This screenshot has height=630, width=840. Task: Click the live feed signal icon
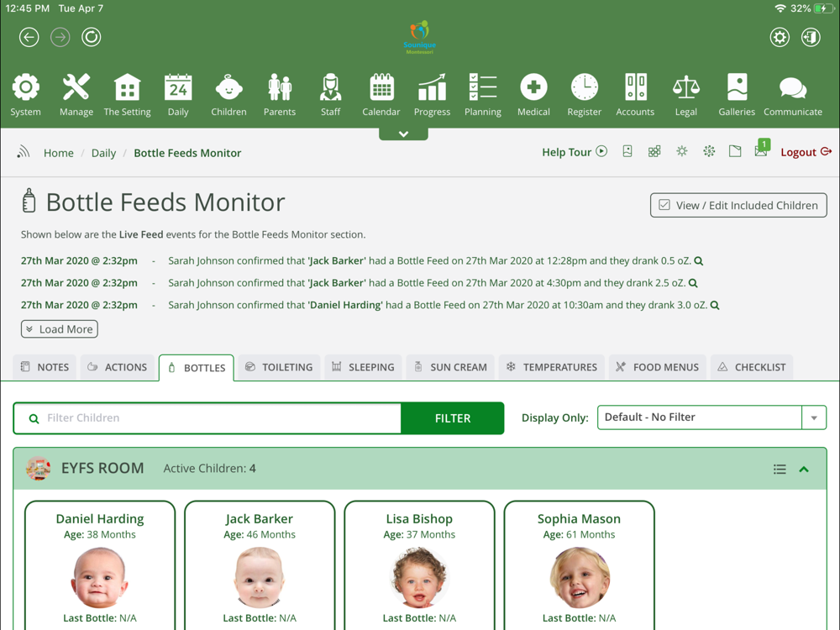23,152
